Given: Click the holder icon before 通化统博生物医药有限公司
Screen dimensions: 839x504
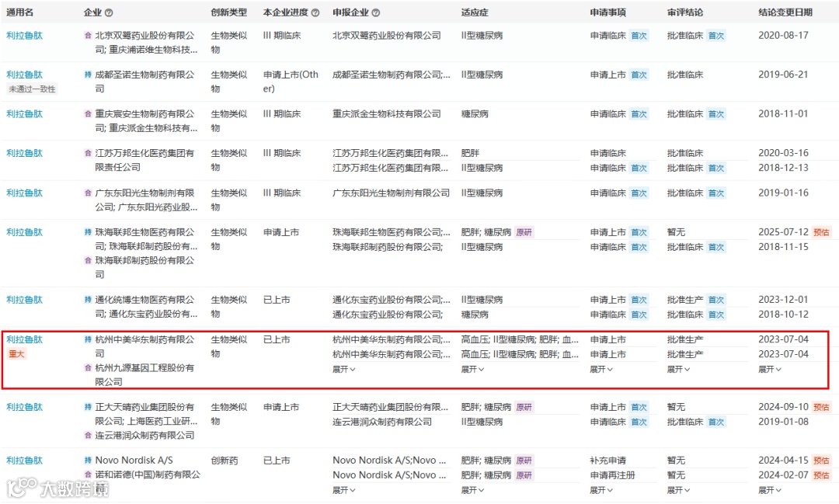Looking at the screenshot, I should [x=88, y=300].
